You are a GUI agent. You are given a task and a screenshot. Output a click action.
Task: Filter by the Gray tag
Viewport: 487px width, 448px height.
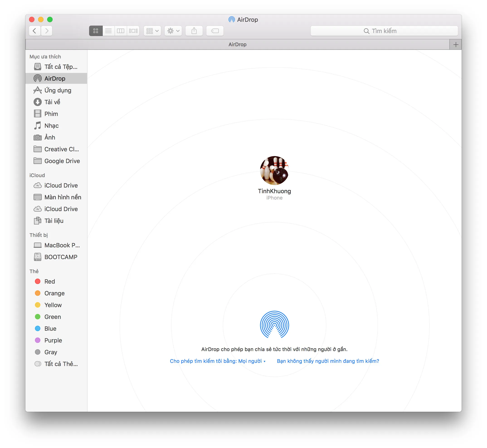pos(56,352)
